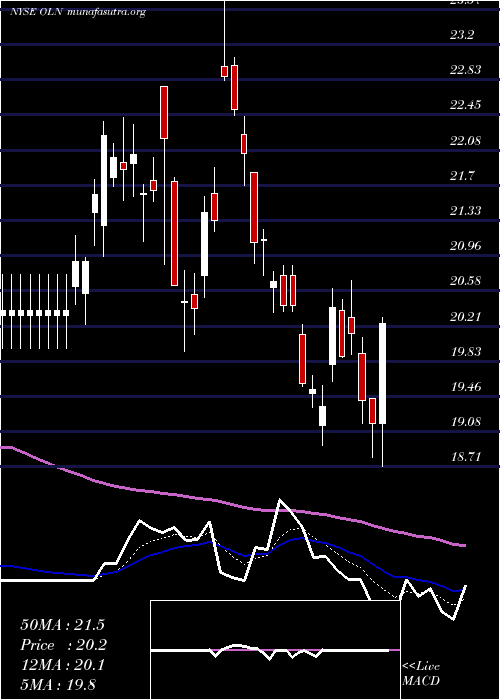Click the 19.83 price axis label
500x700 pixels.
pos(466,352)
